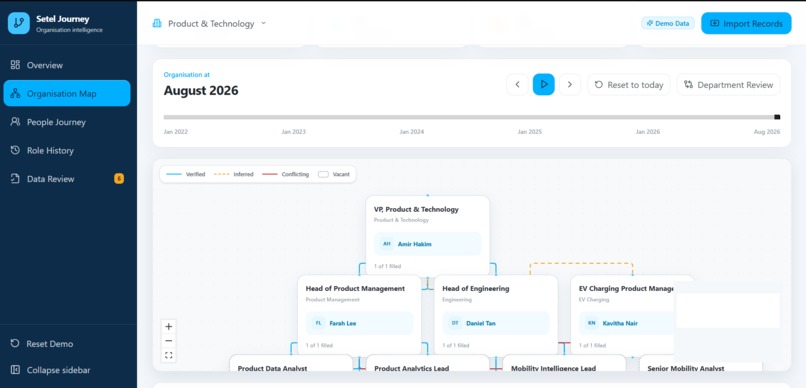Click the Inferred legend entry
This screenshot has width=806, height=388.
(x=233, y=174)
